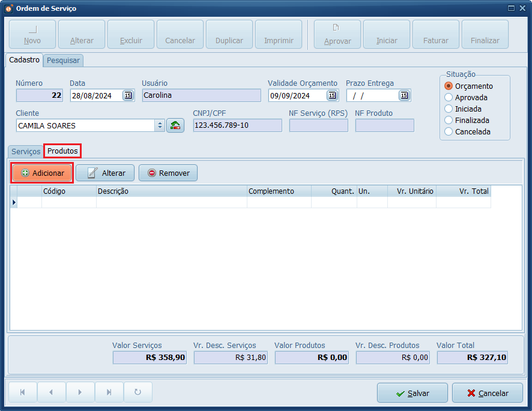Click the Remover button
532x411 pixels.
point(168,173)
